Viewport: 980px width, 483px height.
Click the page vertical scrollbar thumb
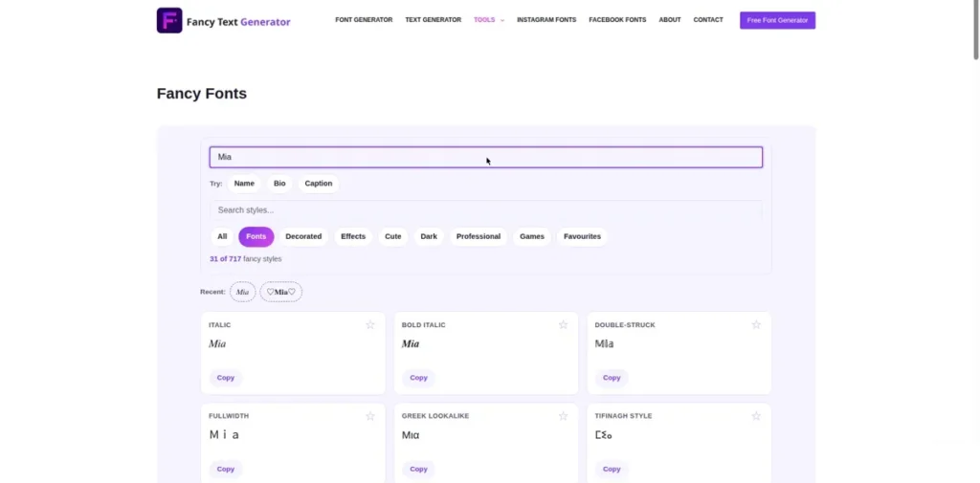click(x=975, y=30)
